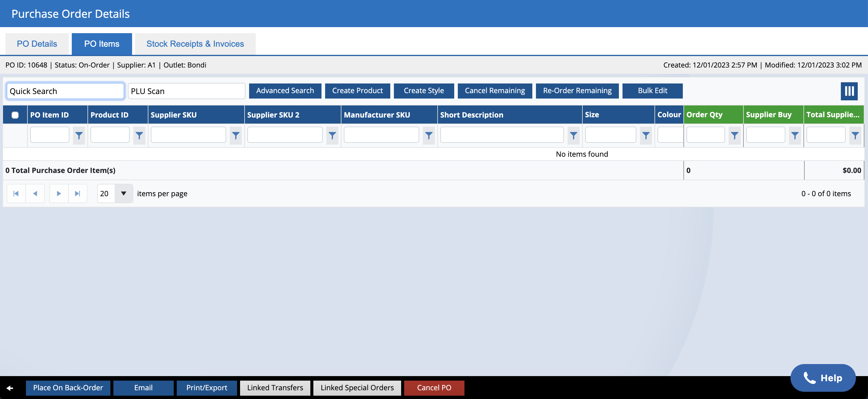Image resolution: width=868 pixels, height=399 pixels.
Task: Click the Short Description filter input
Action: (x=502, y=135)
